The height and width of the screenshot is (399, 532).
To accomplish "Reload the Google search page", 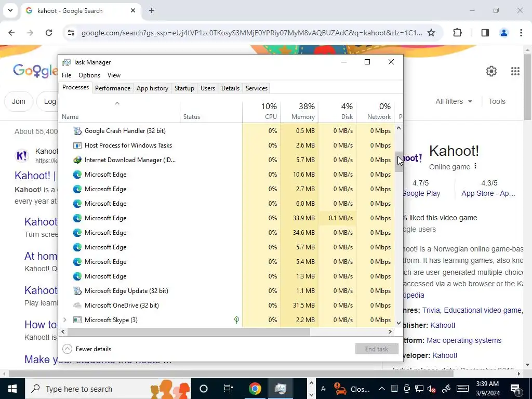I will click(x=49, y=33).
